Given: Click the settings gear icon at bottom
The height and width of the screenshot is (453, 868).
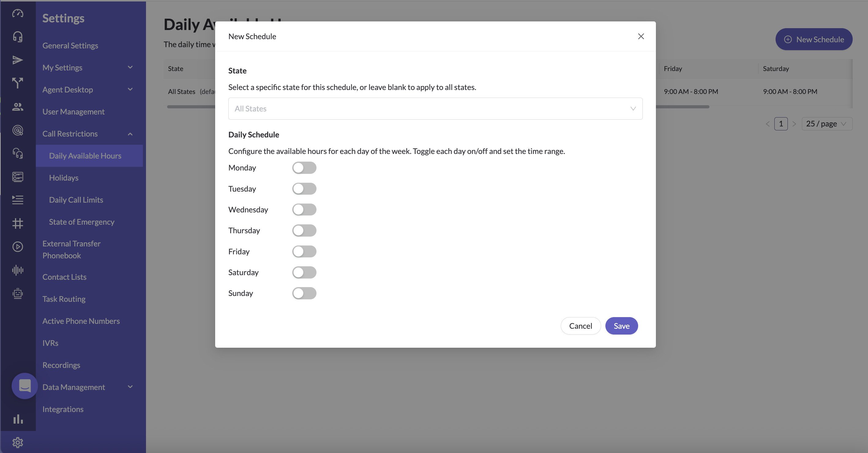Looking at the screenshot, I should coord(17,442).
